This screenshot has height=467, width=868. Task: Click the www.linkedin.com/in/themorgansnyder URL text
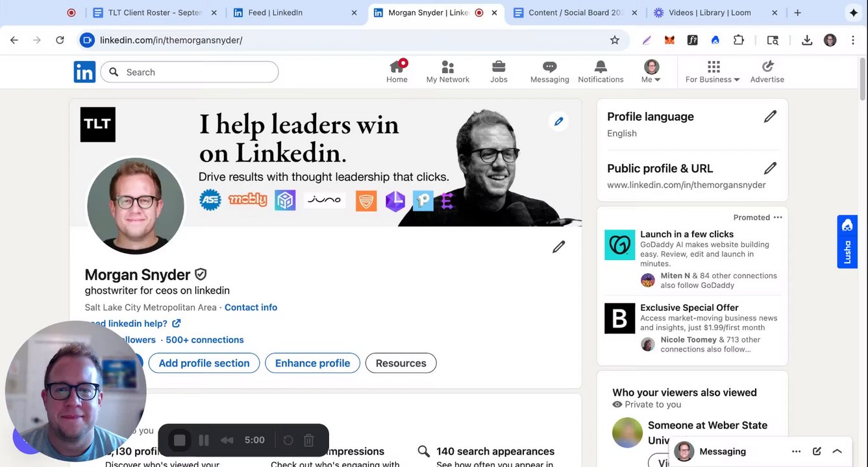tap(686, 185)
